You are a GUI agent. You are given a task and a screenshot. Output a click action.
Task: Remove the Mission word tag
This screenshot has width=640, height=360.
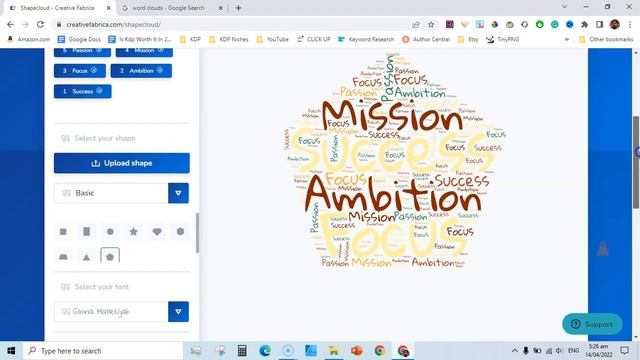(161, 50)
